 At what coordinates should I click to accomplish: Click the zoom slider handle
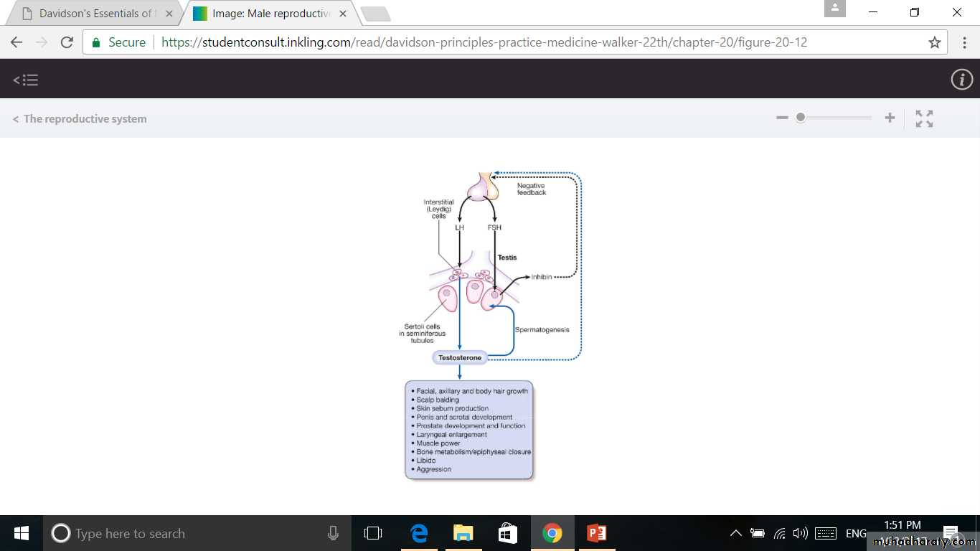pos(801,118)
